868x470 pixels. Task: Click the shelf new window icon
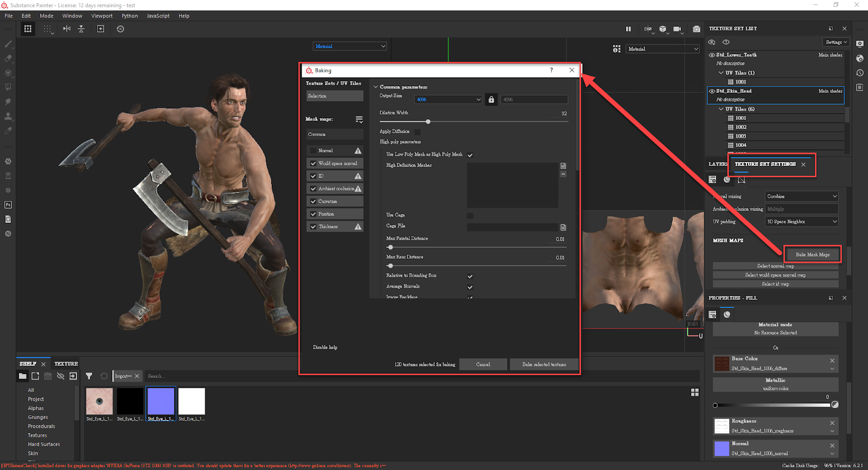pyautogui.click(x=35, y=376)
